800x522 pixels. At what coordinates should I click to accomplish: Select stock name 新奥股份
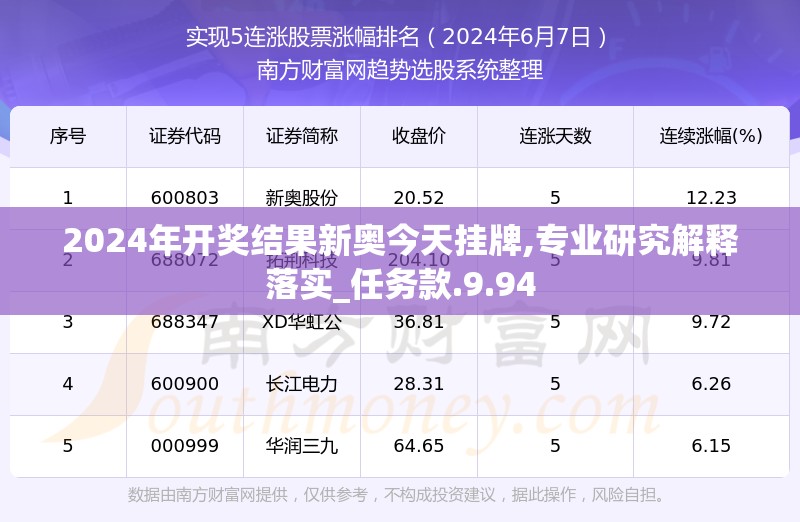[x=302, y=198]
